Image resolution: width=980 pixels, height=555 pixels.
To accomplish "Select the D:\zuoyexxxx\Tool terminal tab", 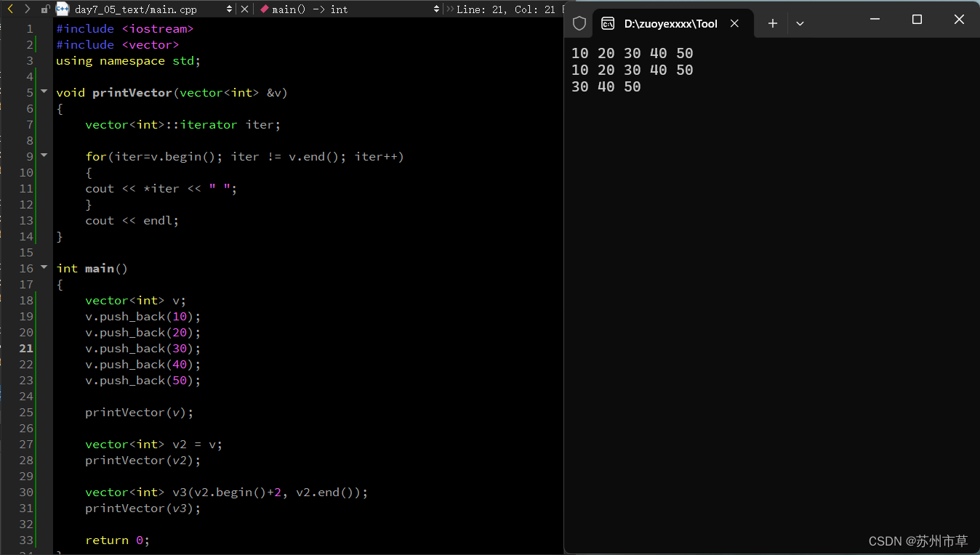I will 670,23.
